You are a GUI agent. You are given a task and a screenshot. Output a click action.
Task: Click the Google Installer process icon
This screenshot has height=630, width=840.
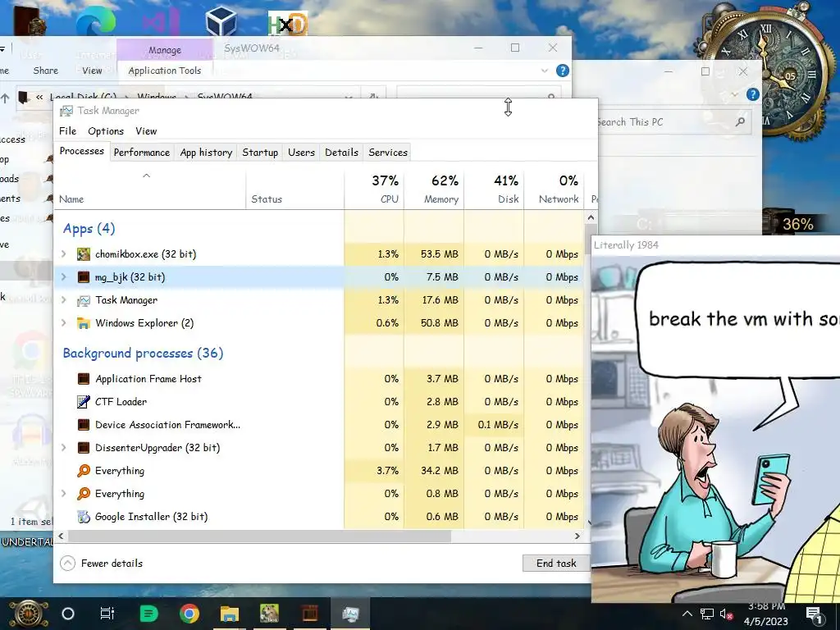tap(84, 517)
